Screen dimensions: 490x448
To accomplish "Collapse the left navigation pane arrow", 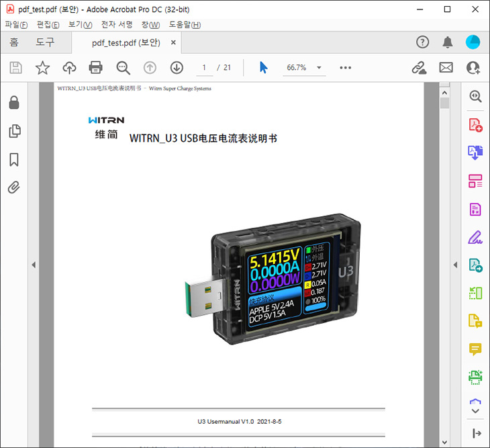I will (x=34, y=265).
